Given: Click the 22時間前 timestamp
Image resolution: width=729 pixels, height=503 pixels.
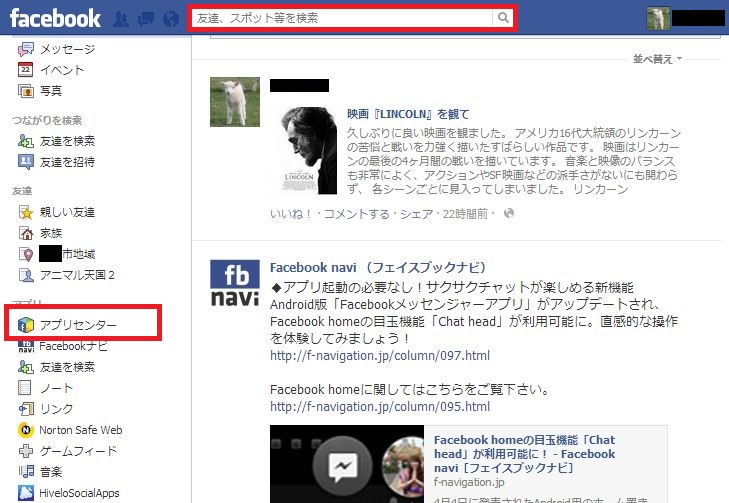Looking at the screenshot, I should coord(465,214).
